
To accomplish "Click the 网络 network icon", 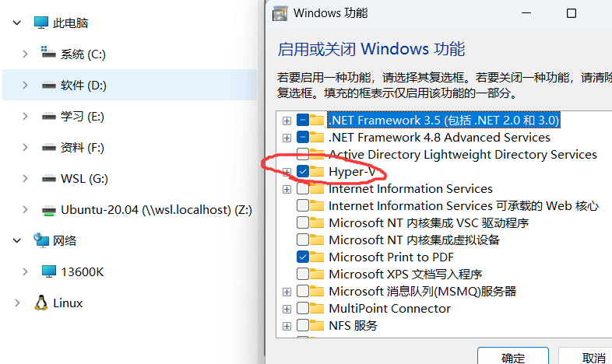I will [41, 240].
